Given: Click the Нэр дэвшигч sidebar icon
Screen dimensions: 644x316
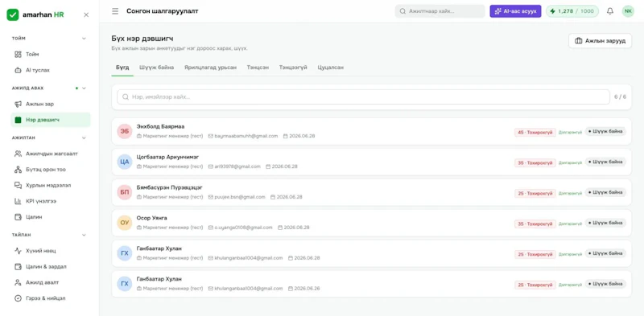Looking at the screenshot, I should pos(18,120).
